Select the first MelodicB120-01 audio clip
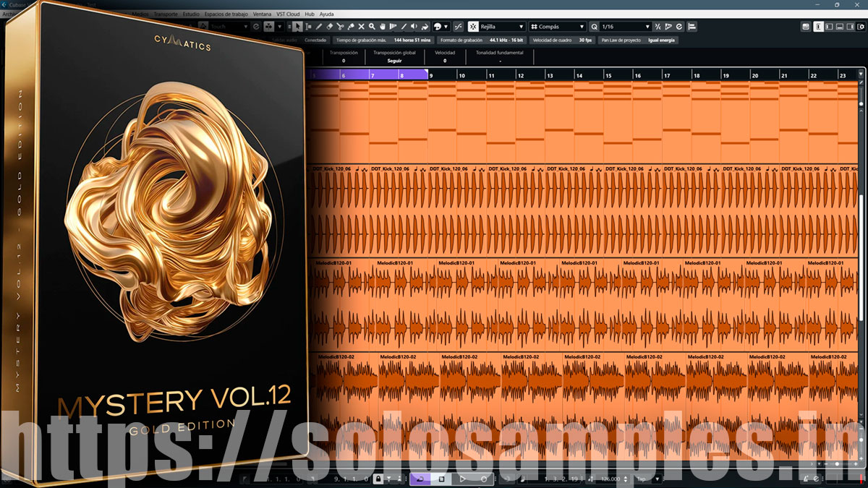The height and width of the screenshot is (488, 868). [343, 304]
